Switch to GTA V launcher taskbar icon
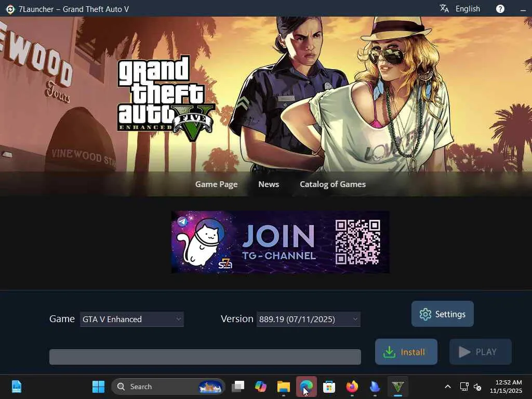Screen dimensions: 532x399 pyautogui.click(x=397, y=387)
